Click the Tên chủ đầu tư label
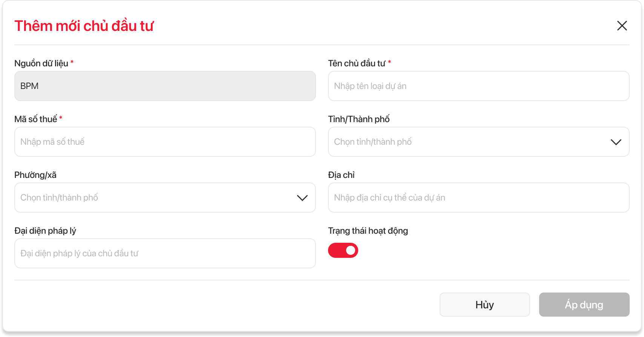 (x=356, y=63)
